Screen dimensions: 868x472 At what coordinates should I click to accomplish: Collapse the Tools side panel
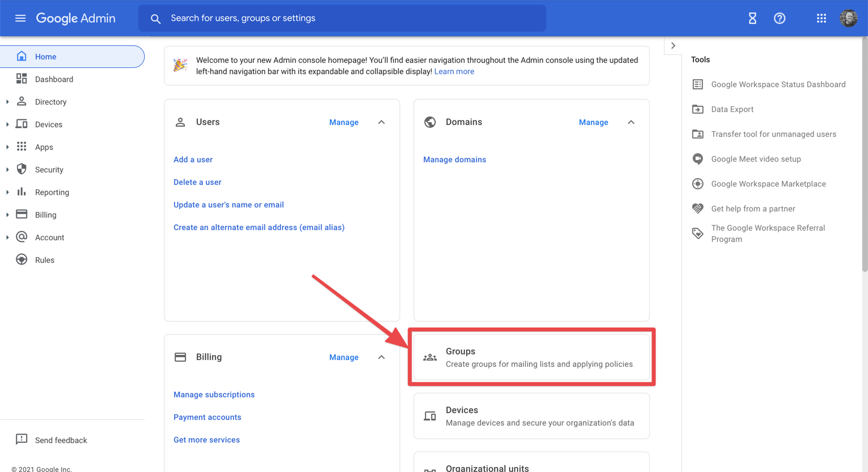(673, 46)
